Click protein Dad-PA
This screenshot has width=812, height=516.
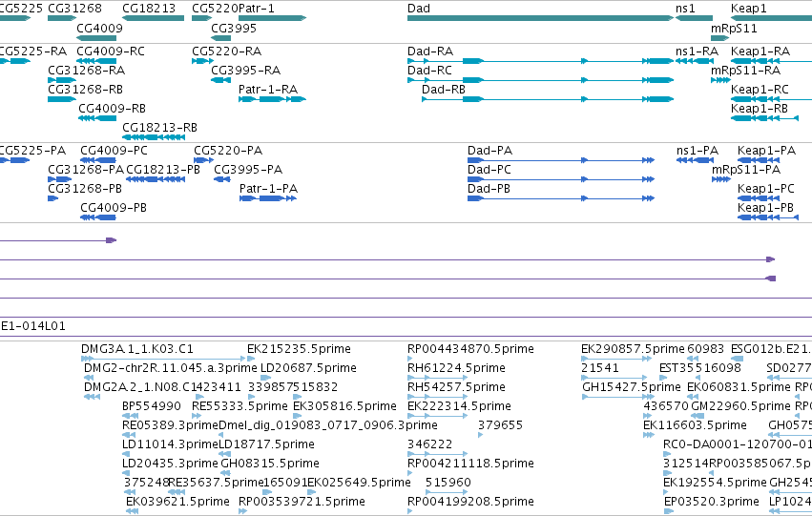tap(561, 160)
